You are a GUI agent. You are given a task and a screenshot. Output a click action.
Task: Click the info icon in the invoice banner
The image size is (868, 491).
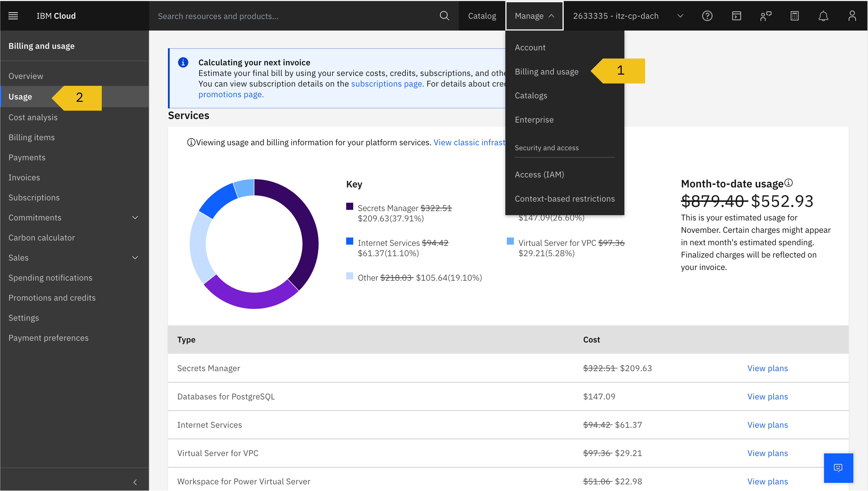click(183, 62)
